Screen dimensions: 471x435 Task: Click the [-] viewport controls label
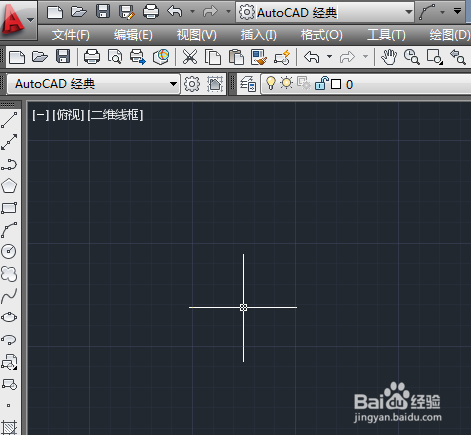click(x=40, y=115)
